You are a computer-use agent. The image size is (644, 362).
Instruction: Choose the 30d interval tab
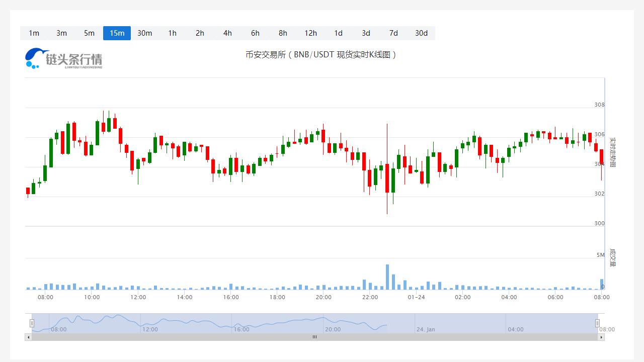click(421, 33)
